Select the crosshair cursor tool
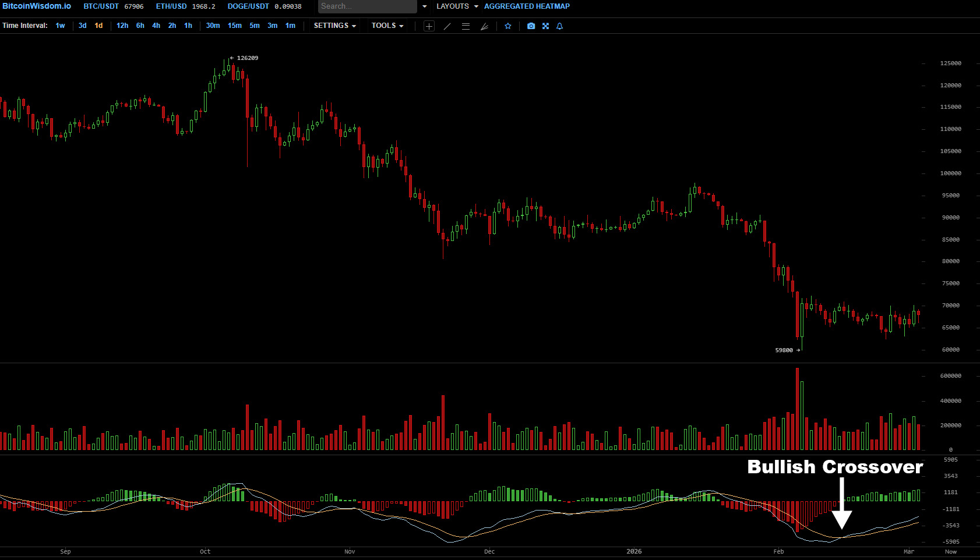This screenshot has height=560, width=980. tap(429, 26)
